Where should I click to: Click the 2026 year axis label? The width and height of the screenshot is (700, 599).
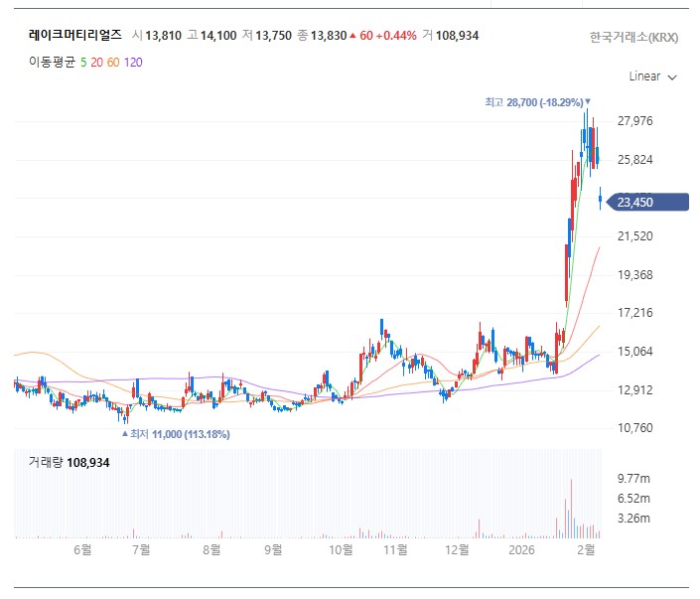[x=521, y=549]
